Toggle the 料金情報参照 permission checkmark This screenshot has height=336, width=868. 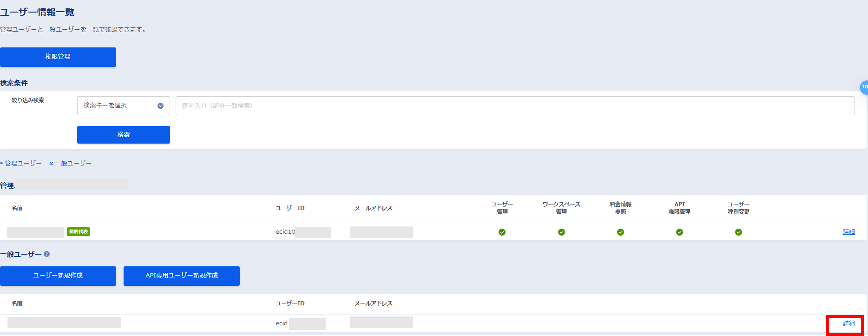[620, 232]
